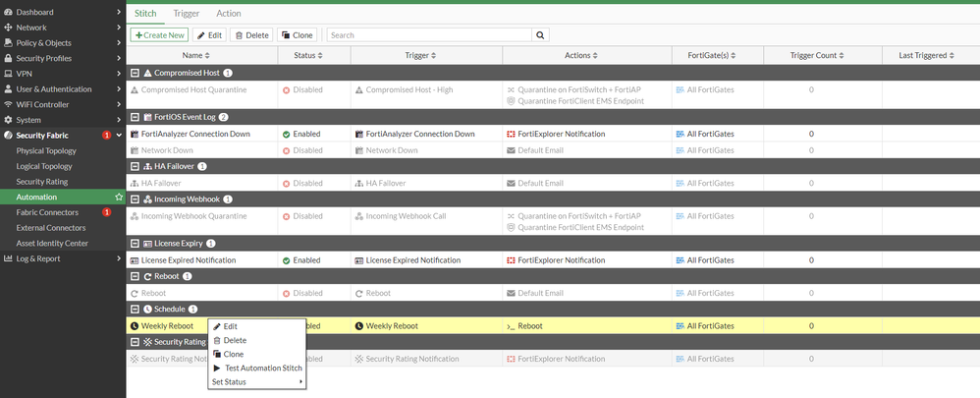This screenshot has height=398, width=980.
Task: Collapse the Compromised Host group
Action: click(135, 73)
